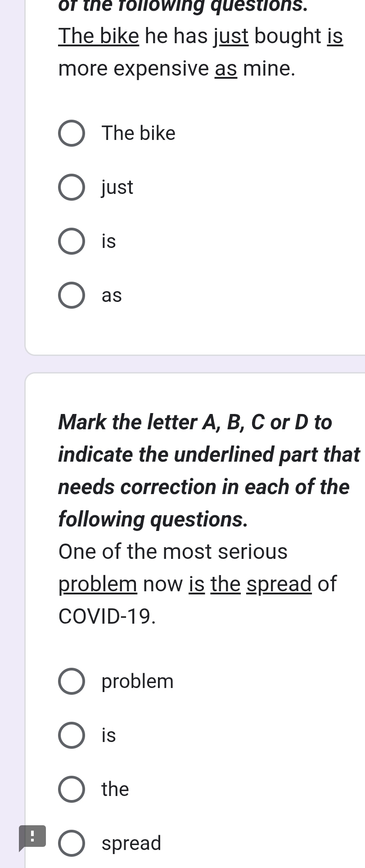Viewport: 365px width, 868px height.
Task: Click underlined "The bike" in the sentence
Action: (99, 36)
